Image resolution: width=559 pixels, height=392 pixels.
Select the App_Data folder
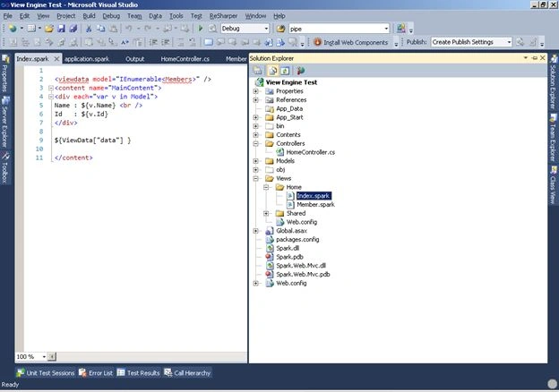coord(289,108)
